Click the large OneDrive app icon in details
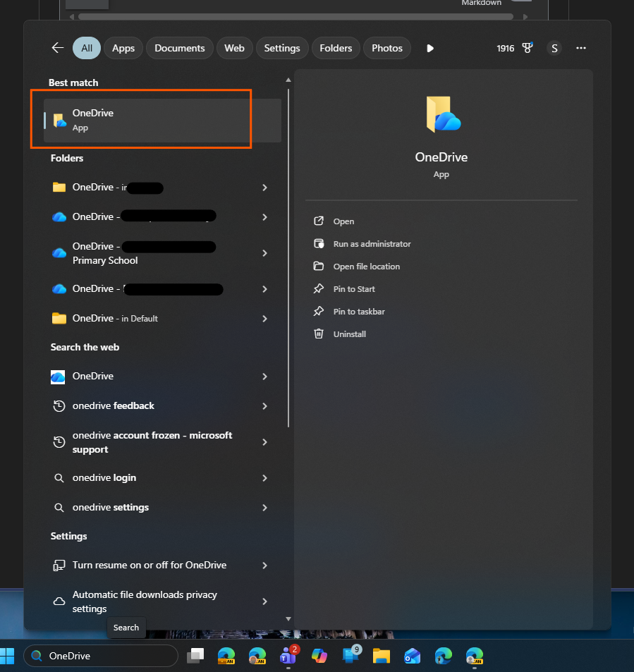 pos(443,114)
